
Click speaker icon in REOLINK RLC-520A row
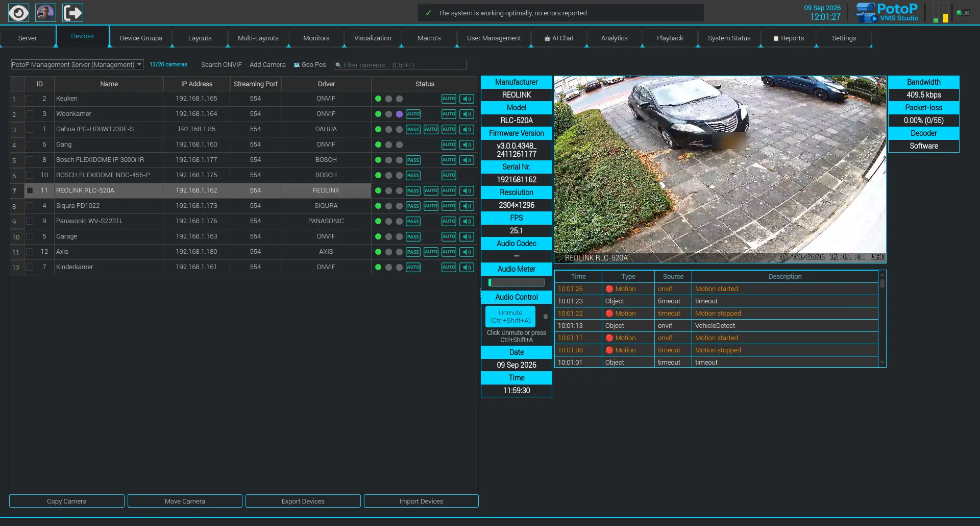tap(467, 190)
